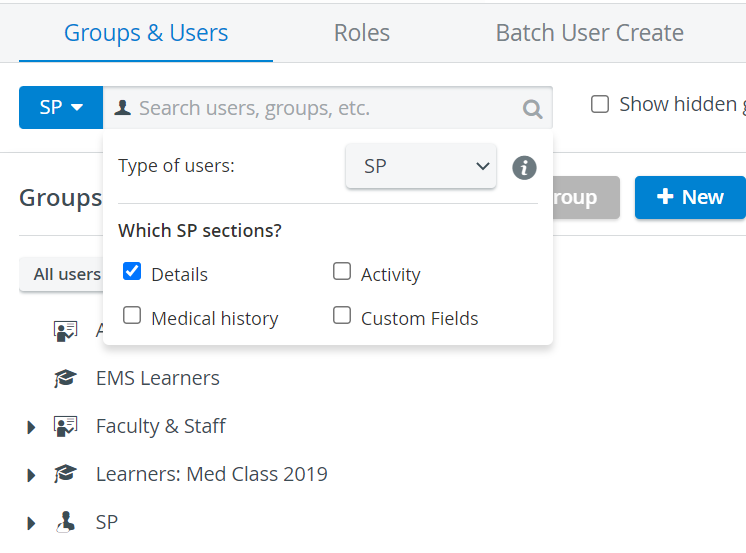This screenshot has width=746, height=553.
Task: Click the SP group person icon
Action: click(66, 522)
